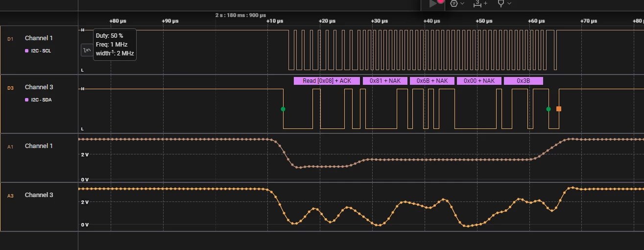Click the I2C - SCL analyzer tag
Screen dimensions: 644x250
point(42,51)
